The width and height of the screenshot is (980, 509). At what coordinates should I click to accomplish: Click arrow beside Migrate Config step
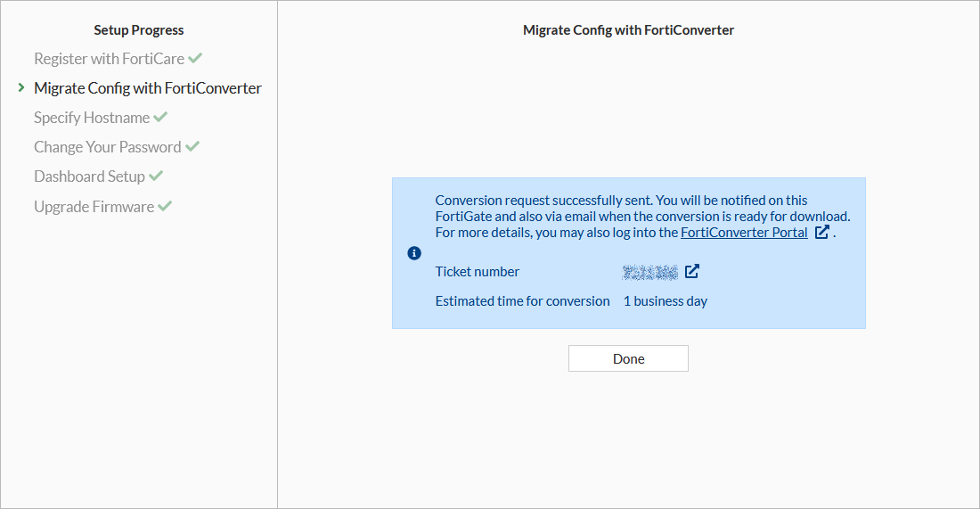(x=21, y=88)
